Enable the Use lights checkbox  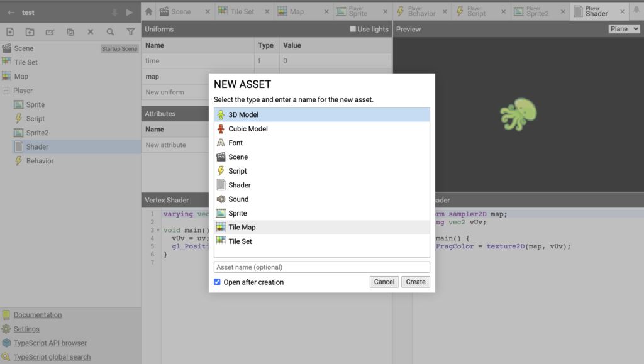353,29
